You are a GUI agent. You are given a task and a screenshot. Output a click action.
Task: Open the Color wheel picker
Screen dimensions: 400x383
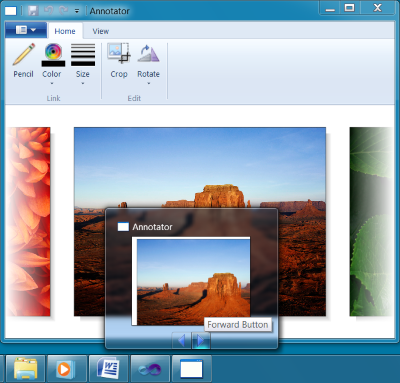pos(53,51)
